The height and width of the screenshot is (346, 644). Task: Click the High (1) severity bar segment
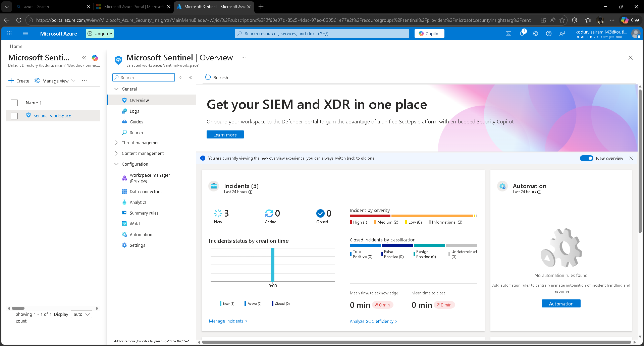pos(370,216)
